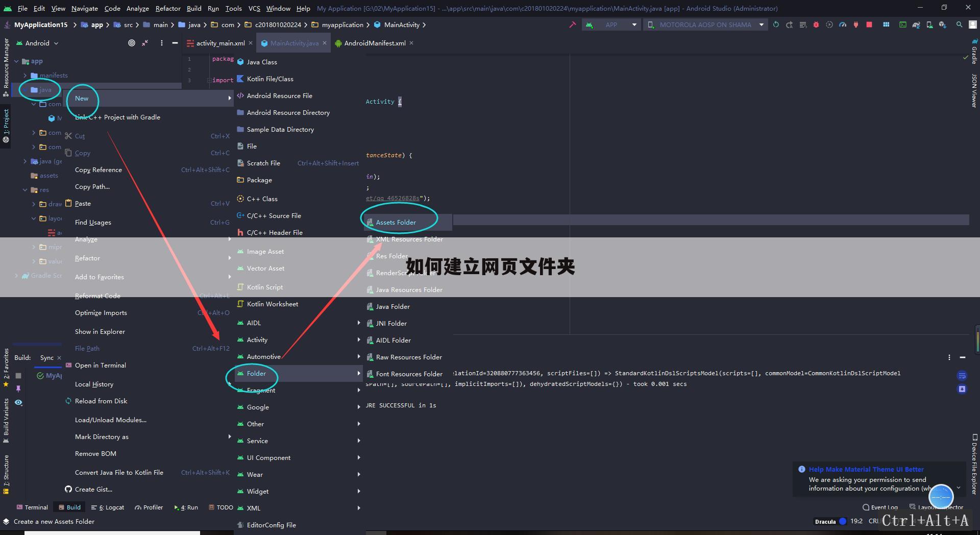This screenshot has height=535, width=980.
Task: Start debugging with the red bug icon
Action: point(816,25)
